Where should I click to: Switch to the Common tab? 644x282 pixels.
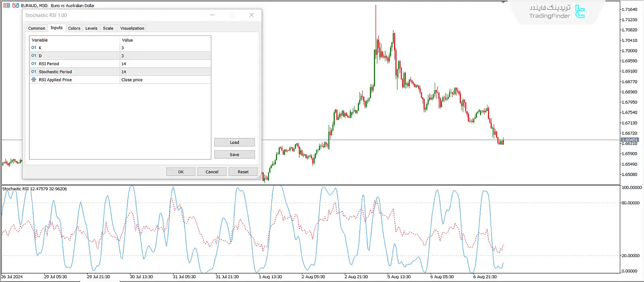click(37, 28)
